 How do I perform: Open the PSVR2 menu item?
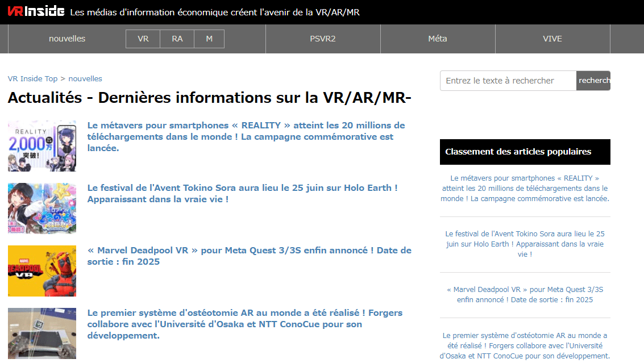click(323, 39)
